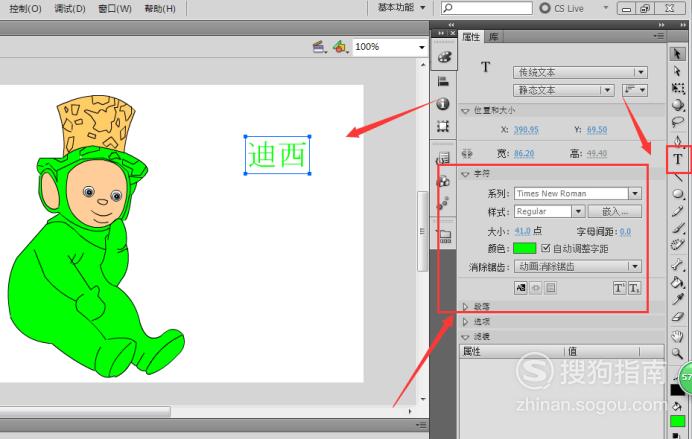Click the Edit Symbols icon
Screen dimensions: 692x439
(340, 47)
